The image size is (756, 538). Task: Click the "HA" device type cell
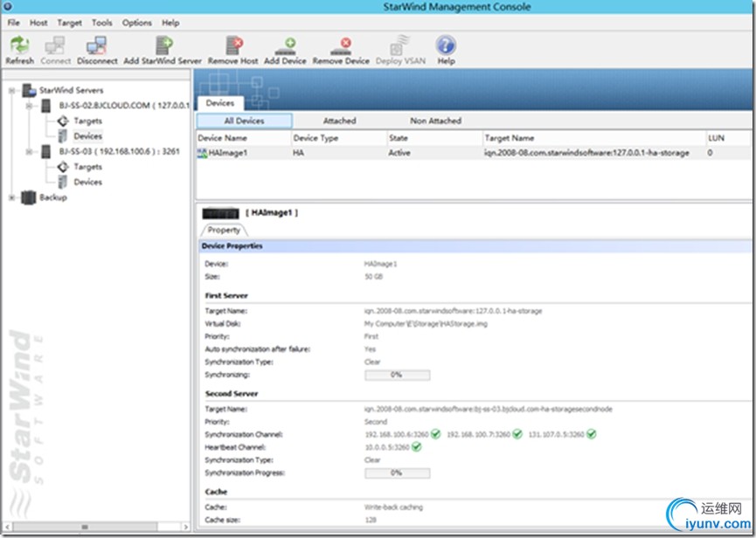point(298,153)
